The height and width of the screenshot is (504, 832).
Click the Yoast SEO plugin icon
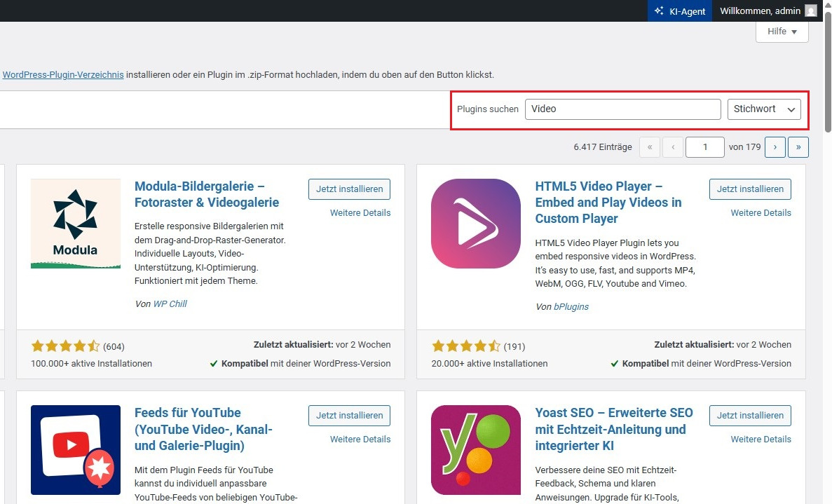476,450
